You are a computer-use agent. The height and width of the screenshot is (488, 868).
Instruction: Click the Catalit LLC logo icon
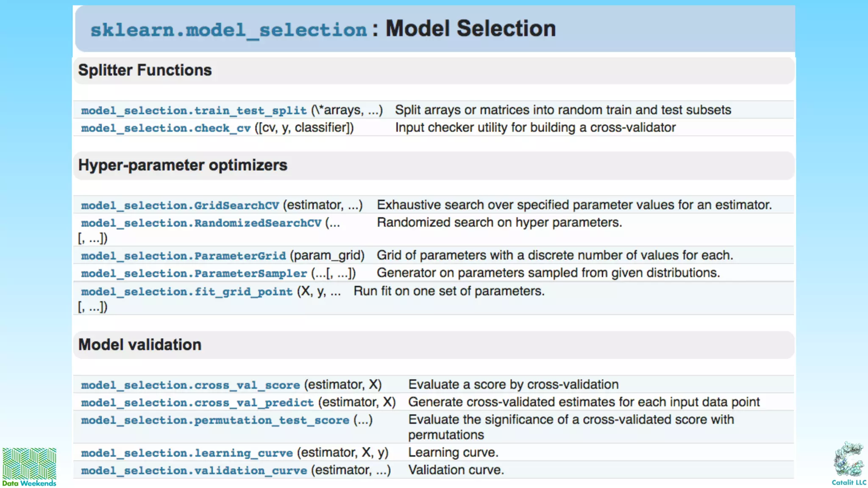[x=849, y=460]
